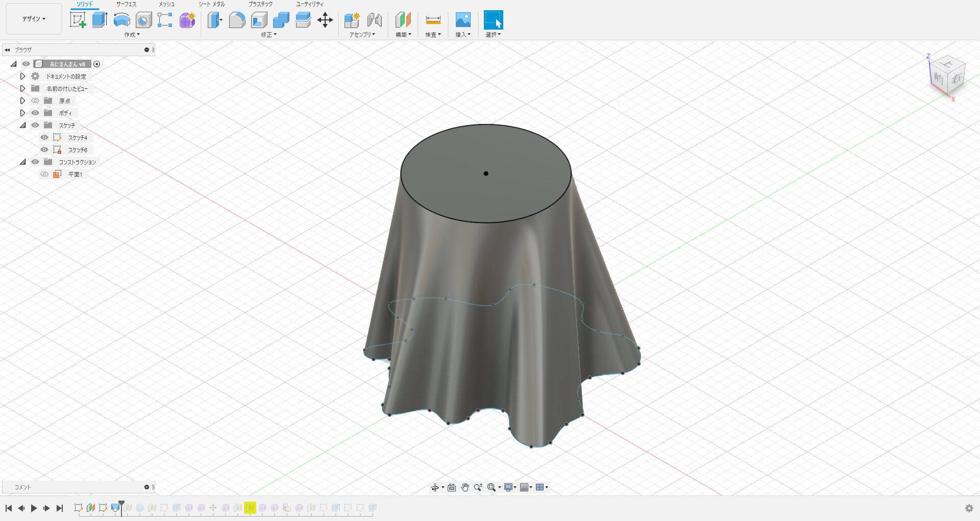980x521 pixels.
Task: Click the rectangular pattern tool icon
Action: [165, 20]
